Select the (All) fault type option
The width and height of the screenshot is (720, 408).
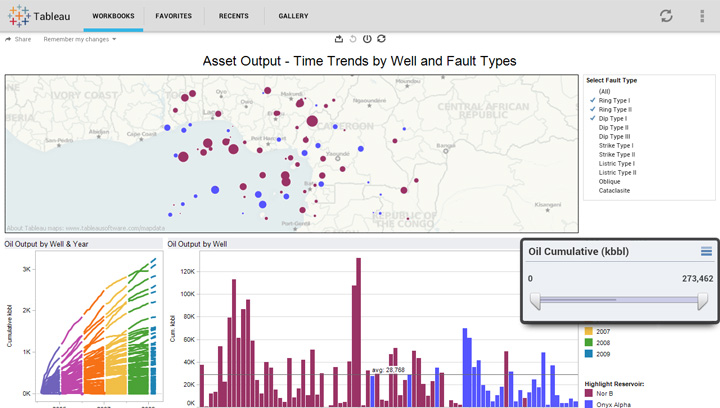[605, 91]
